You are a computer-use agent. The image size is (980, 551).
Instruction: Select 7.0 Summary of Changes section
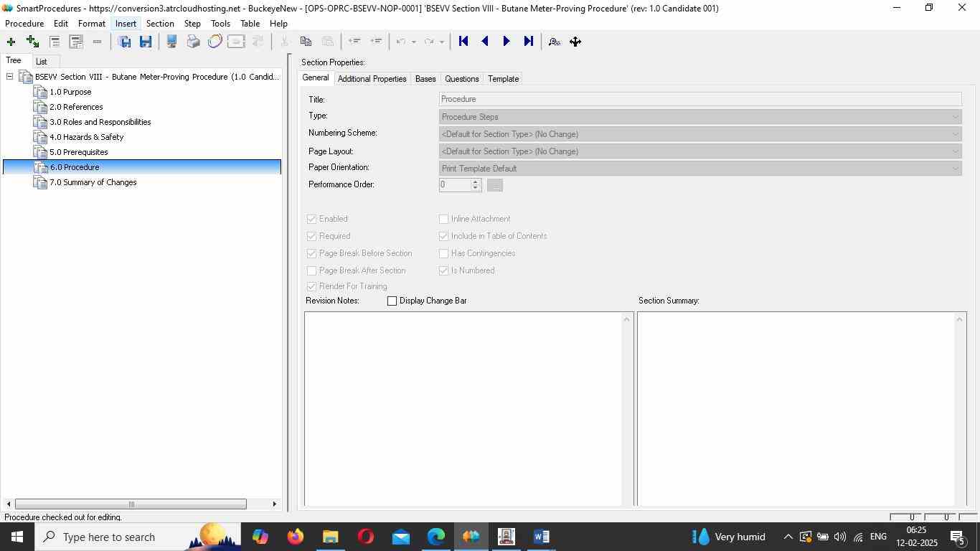pos(93,182)
